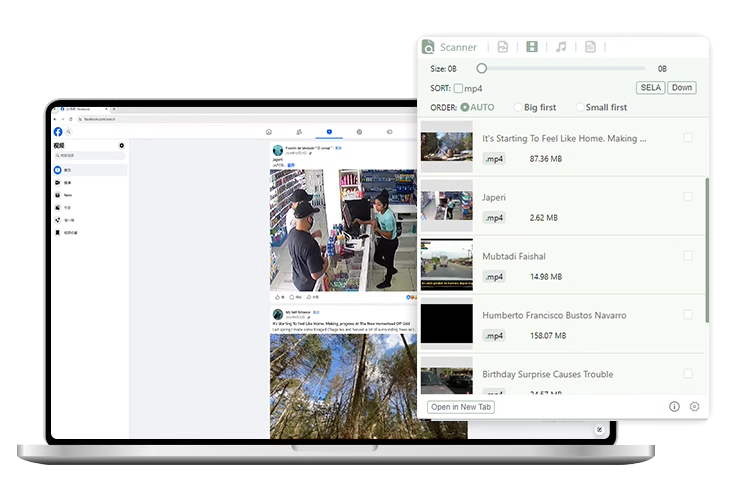
Task: Select the Big first order option
Action: [x=518, y=107]
